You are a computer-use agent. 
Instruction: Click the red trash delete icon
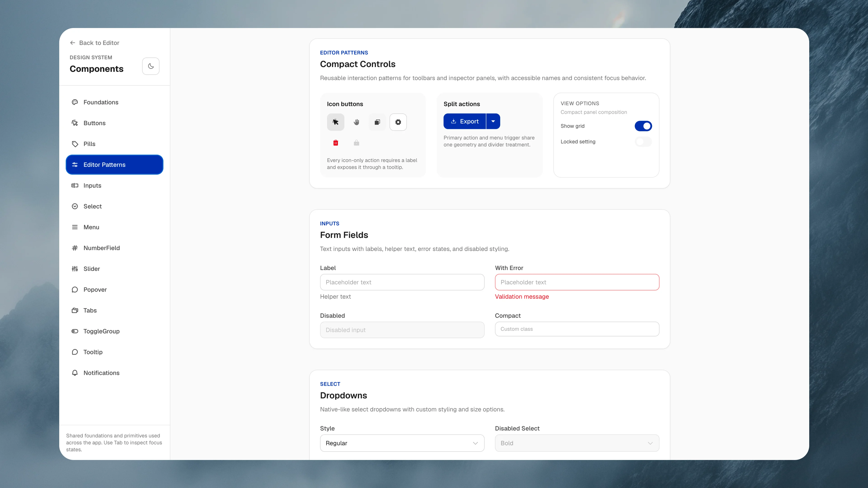335,143
